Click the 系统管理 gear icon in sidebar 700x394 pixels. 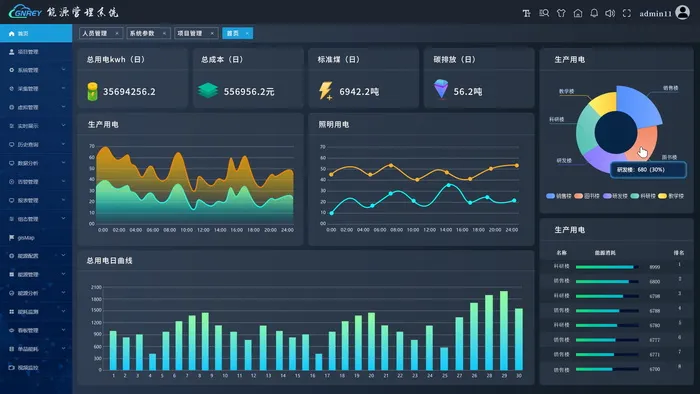(12, 70)
